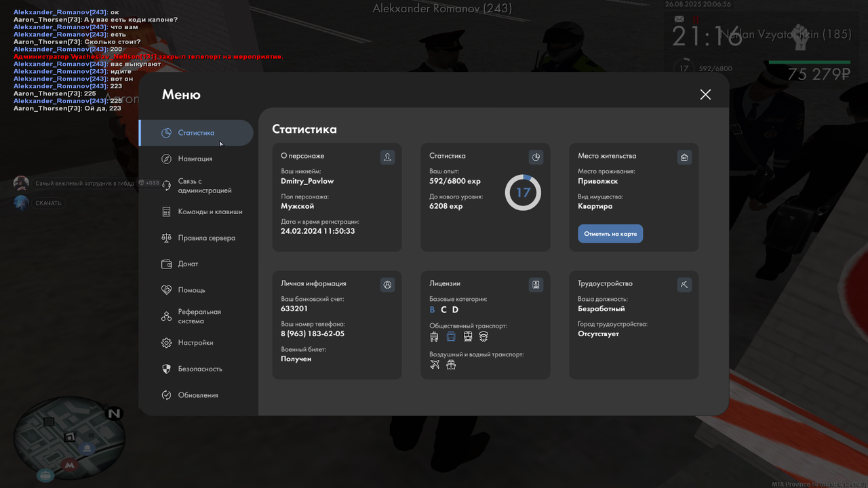Click the avatar beside Самый вежливый сотрудник
The width and height of the screenshot is (868, 488).
(x=21, y=183)
